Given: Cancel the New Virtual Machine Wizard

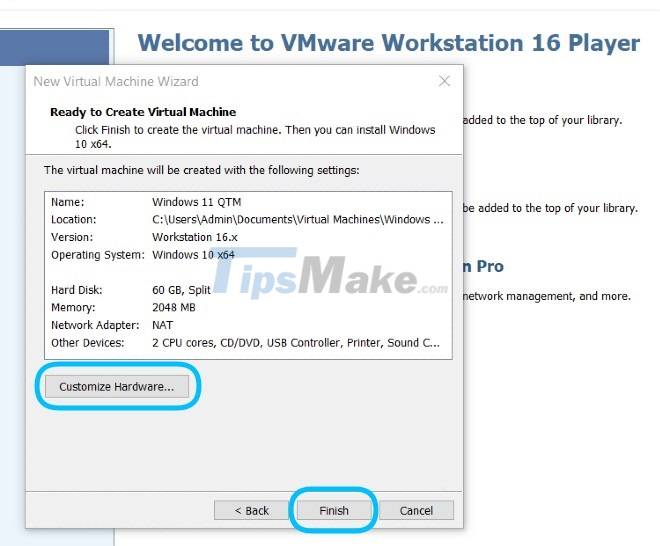Looking at the screenshot, I should [416, 510].
